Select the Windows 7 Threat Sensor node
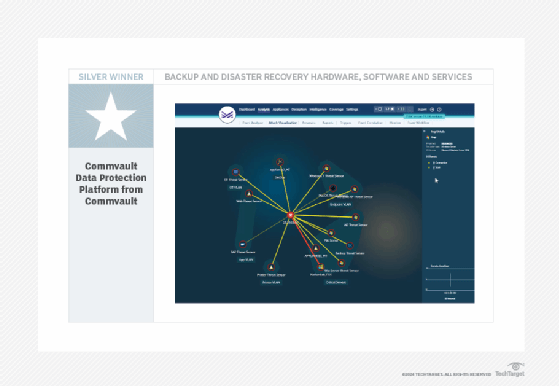 point(327,168)
